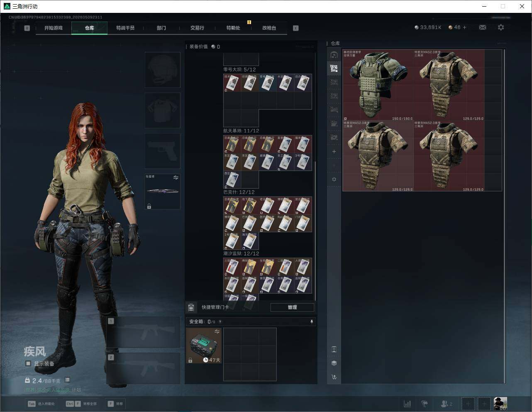Select the highlighted armor storage box icon
532x412 pixels.
tap(334, 69)
